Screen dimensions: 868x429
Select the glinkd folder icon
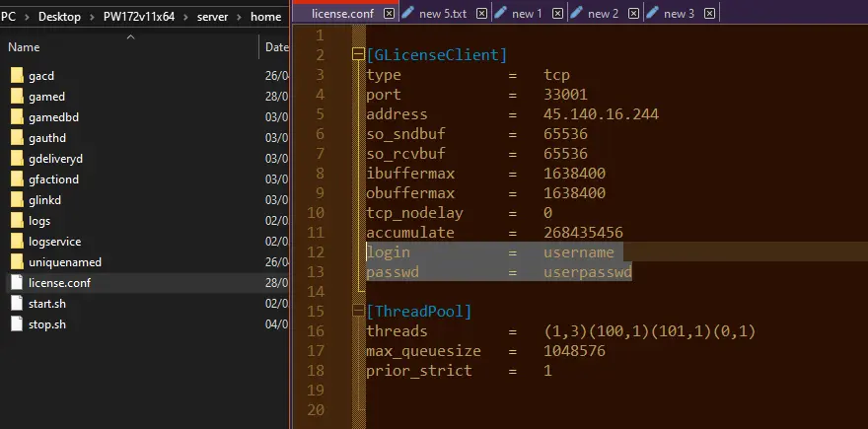pos(17,200)
